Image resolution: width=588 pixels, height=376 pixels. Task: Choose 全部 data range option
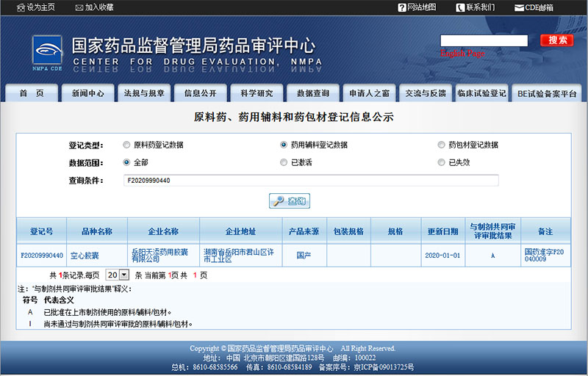126,162
